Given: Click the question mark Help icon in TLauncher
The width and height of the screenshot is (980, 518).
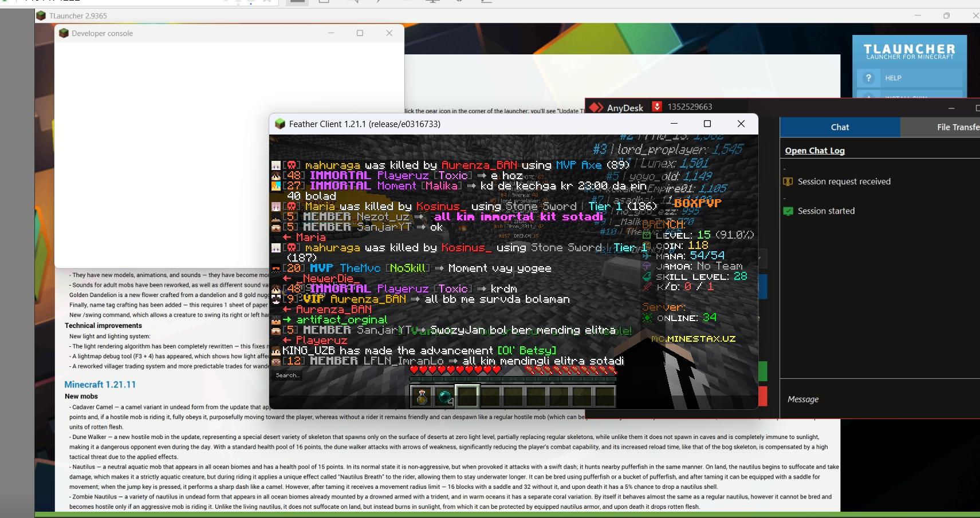Looking at the screenshot, I should click(x=868, y=78).
